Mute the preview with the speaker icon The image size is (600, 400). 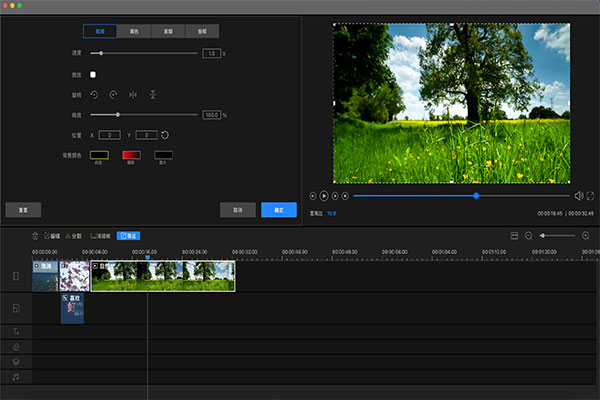point(579,196)
